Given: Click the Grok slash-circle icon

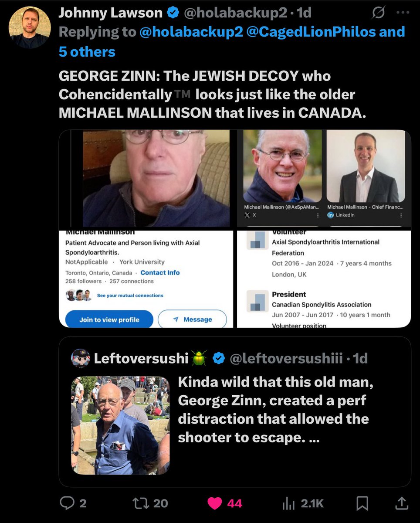Looking at the screenshot, I should click(378, 13).
